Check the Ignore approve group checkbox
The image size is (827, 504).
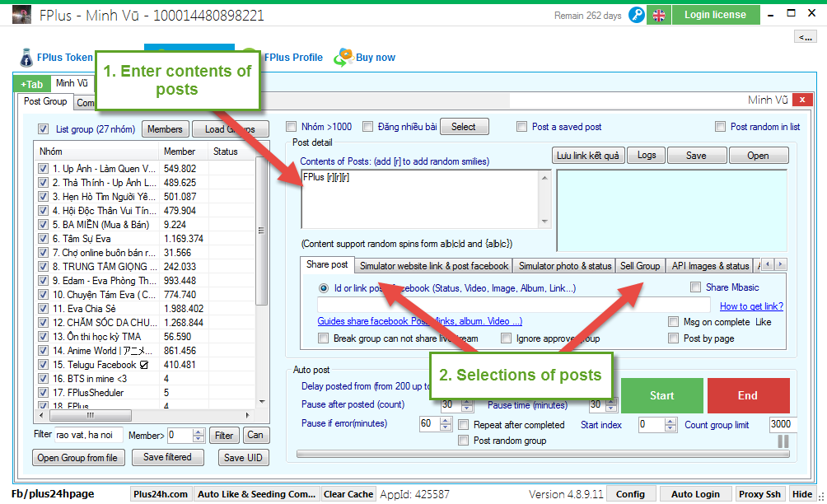click(506, 338)
